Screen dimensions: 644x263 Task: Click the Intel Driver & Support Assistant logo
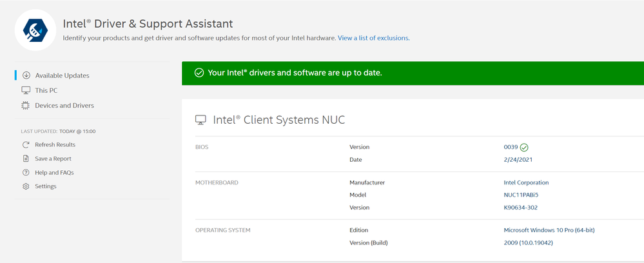point(35,30)
